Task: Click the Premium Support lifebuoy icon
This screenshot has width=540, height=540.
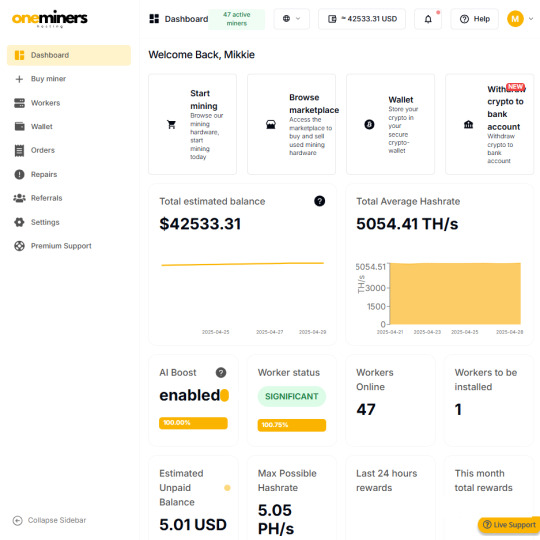Action: coord(19,246)
